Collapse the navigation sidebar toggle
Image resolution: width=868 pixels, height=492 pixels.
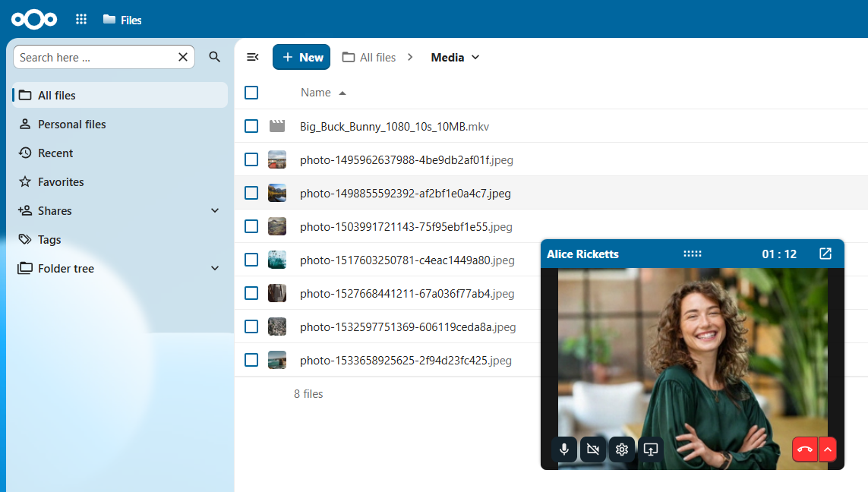pyautogui.click(x=253, y=57)
